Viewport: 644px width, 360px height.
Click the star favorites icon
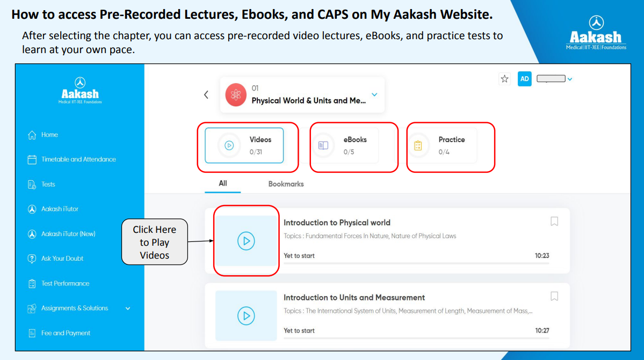pos(504,79)
